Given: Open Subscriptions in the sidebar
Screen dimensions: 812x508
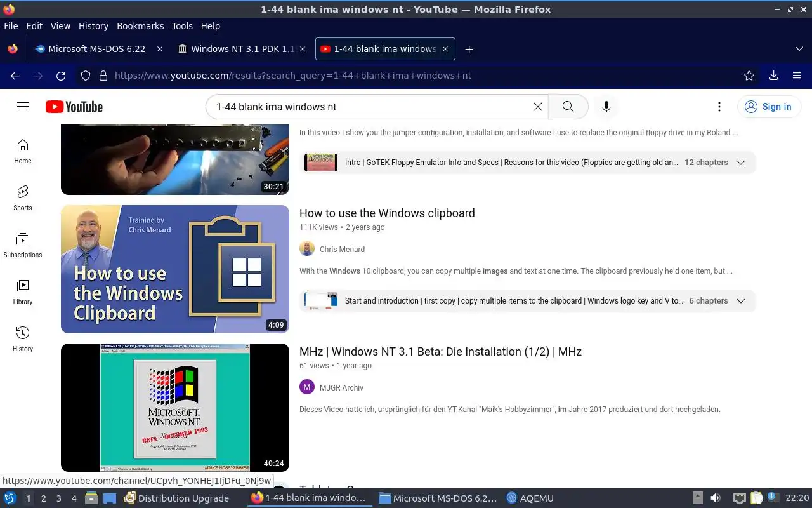Looking at the screenshot, I should [x=23, y=245].
